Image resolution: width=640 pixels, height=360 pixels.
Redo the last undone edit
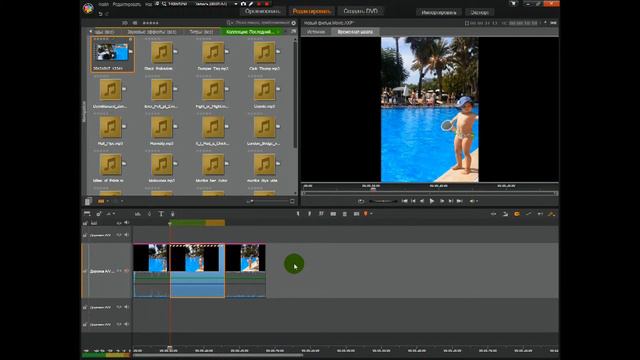pyautogui.click(x=107, y=14)
